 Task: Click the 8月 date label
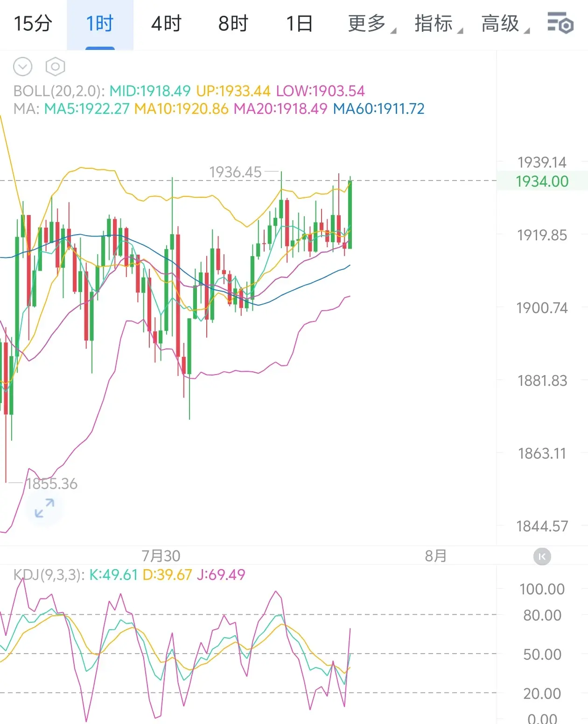coord(436,556)
